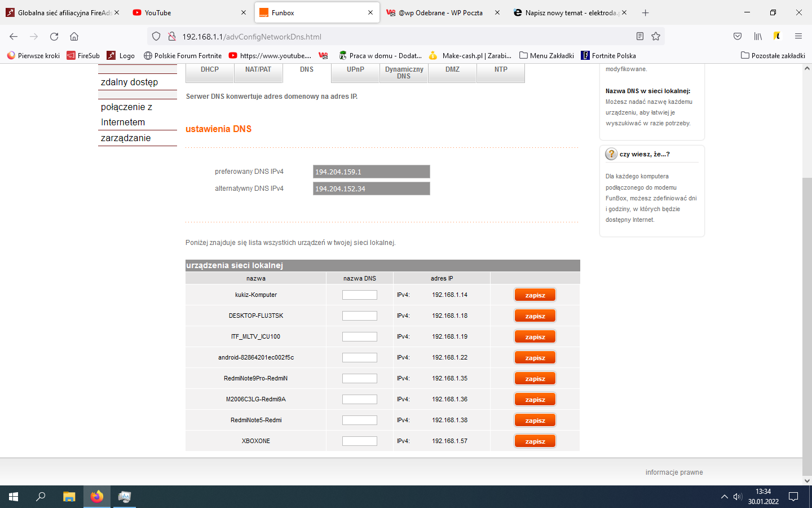Switch to the DMZ tab

point(452,73)
